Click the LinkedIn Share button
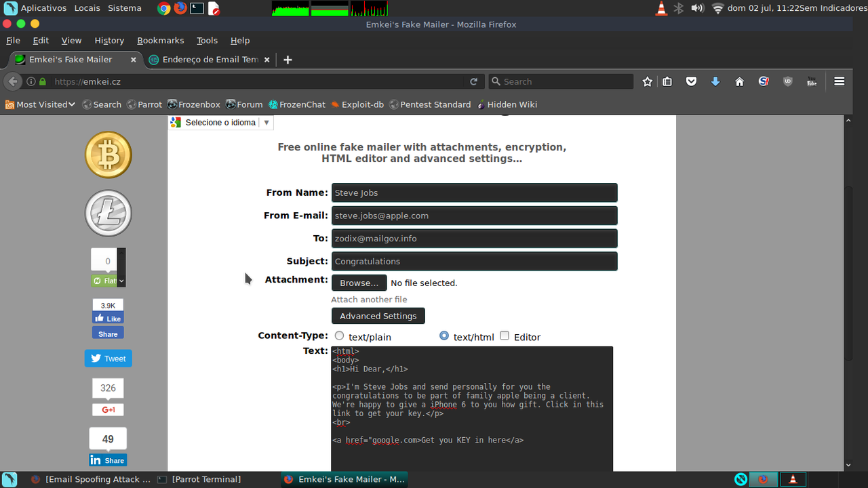The width and height of the screenshot is (868, 488). 108,460
